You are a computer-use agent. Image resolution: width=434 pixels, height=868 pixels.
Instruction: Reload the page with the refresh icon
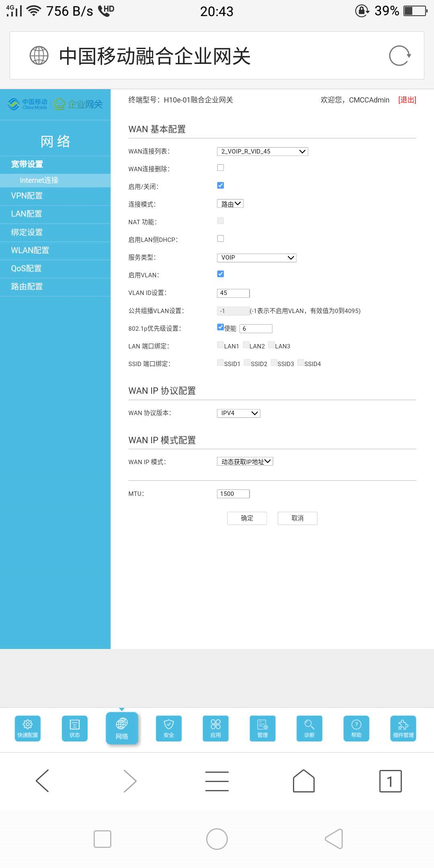pyautogui.click(x=399, y=55)
